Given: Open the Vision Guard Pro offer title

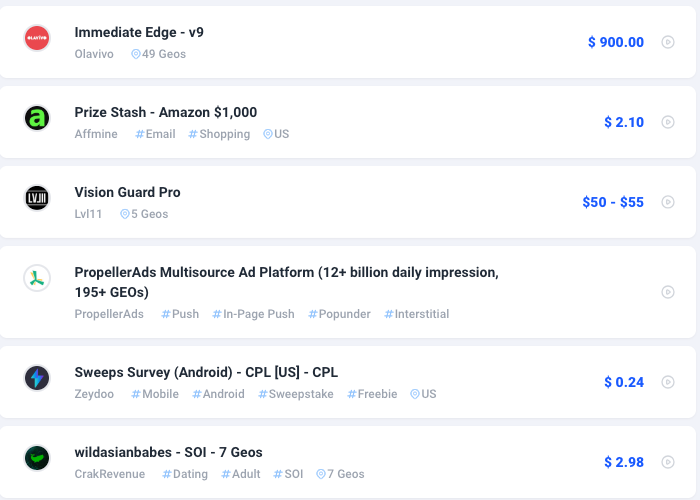Looking at the screenshot, I should [127, 192].
